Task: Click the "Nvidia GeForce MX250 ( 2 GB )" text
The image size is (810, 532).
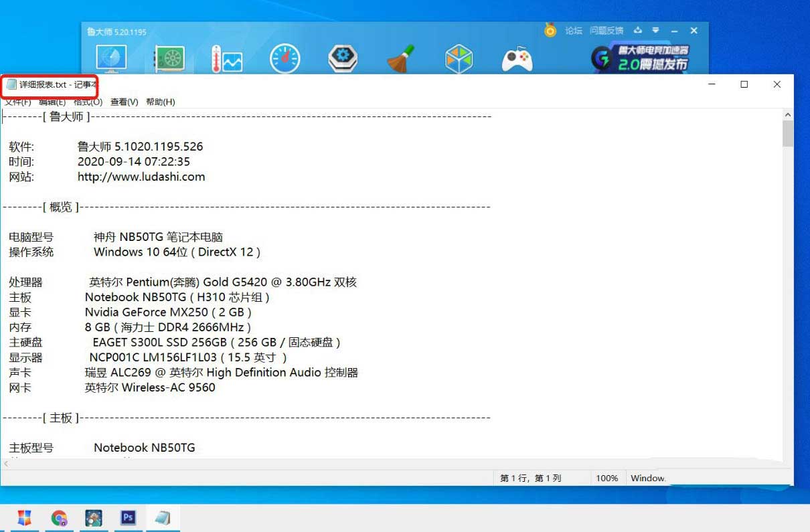Action: click(x=169, y=313)
